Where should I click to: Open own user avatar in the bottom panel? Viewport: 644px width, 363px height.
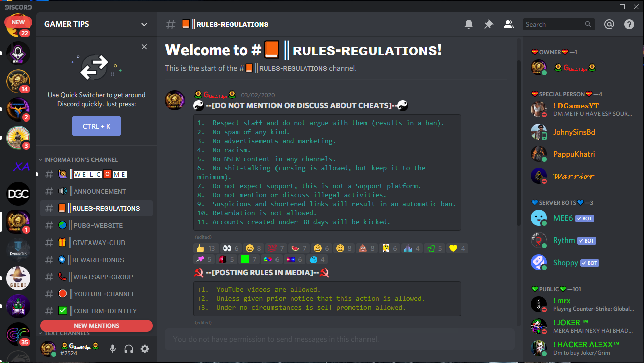click(x=48, y=349)
